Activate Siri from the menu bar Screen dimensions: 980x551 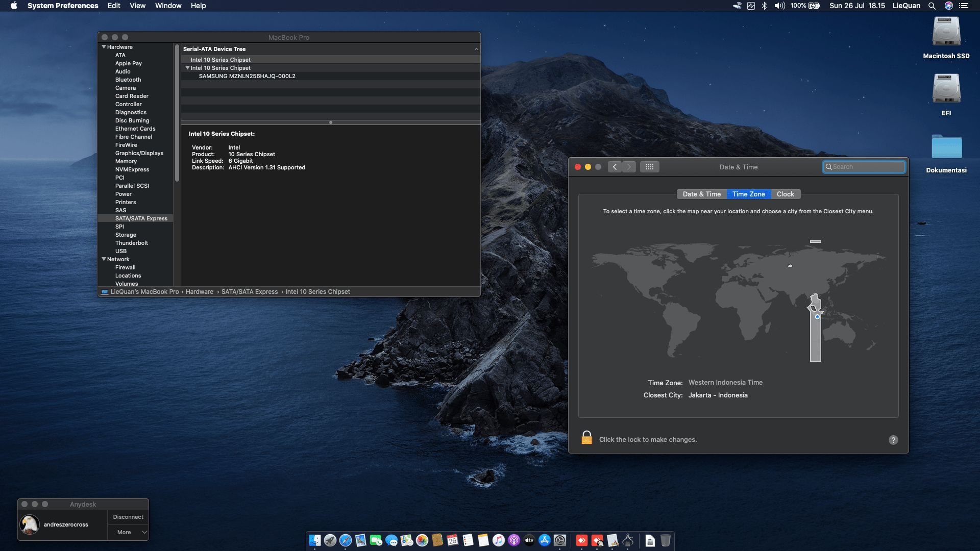tap(949, 6)
